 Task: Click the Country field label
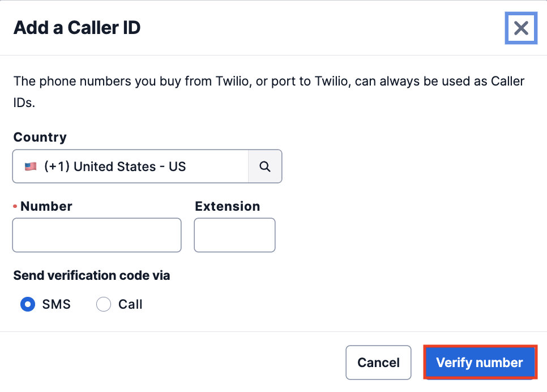pyautogui.click(x=40, y=137)
